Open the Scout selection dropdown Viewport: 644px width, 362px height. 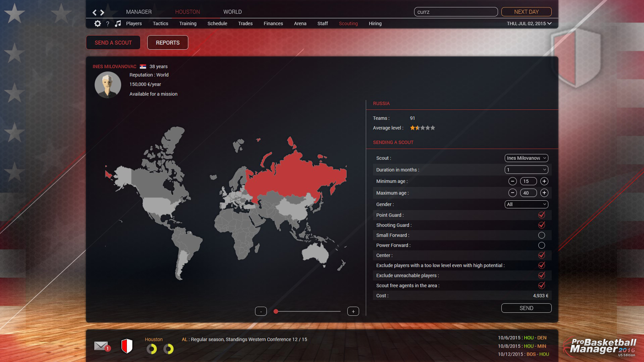point(526,158)
